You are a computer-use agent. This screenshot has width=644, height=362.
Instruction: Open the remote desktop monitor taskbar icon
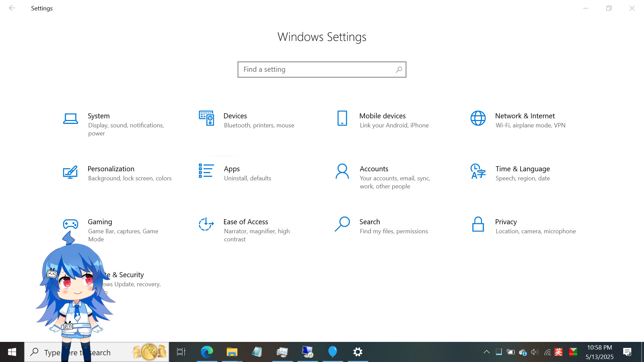tap(308, 352)
